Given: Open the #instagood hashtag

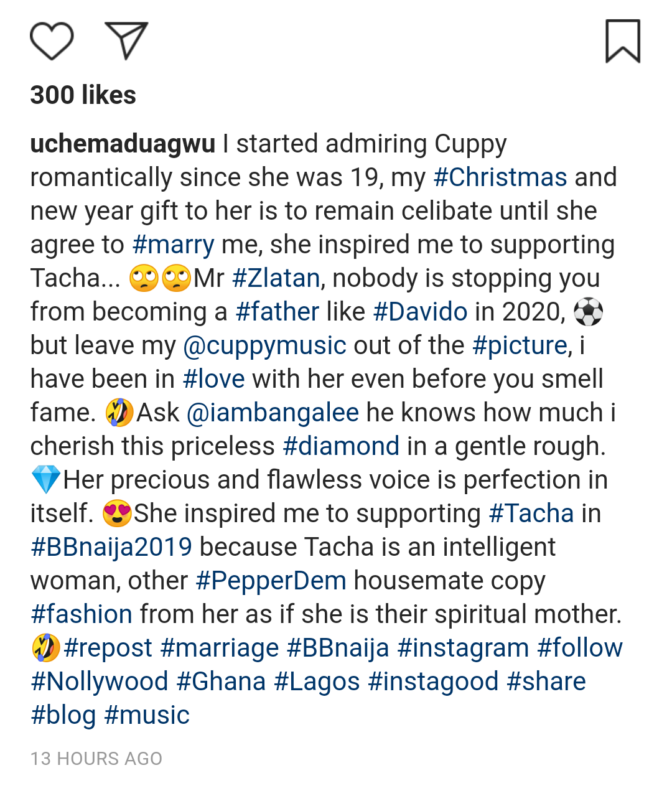Looking at the screenshot, I should pos(433,682).
